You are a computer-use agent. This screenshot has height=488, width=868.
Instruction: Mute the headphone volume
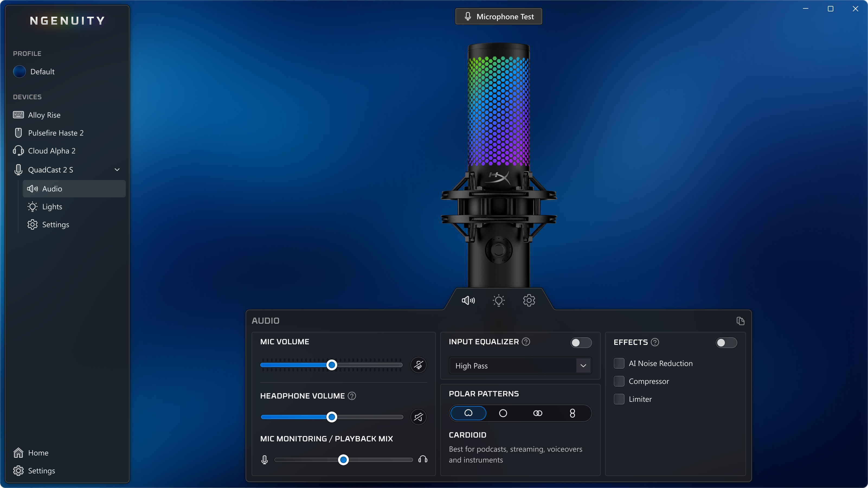point(419,417)
